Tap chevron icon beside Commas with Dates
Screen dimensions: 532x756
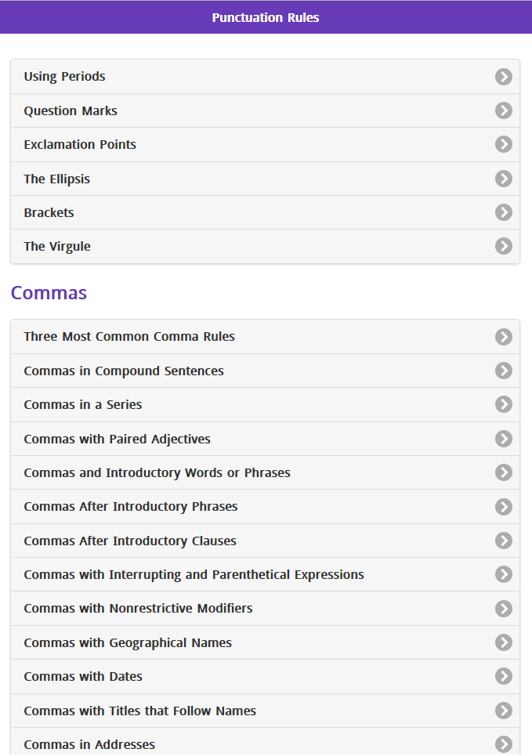(x=504, y=676)
